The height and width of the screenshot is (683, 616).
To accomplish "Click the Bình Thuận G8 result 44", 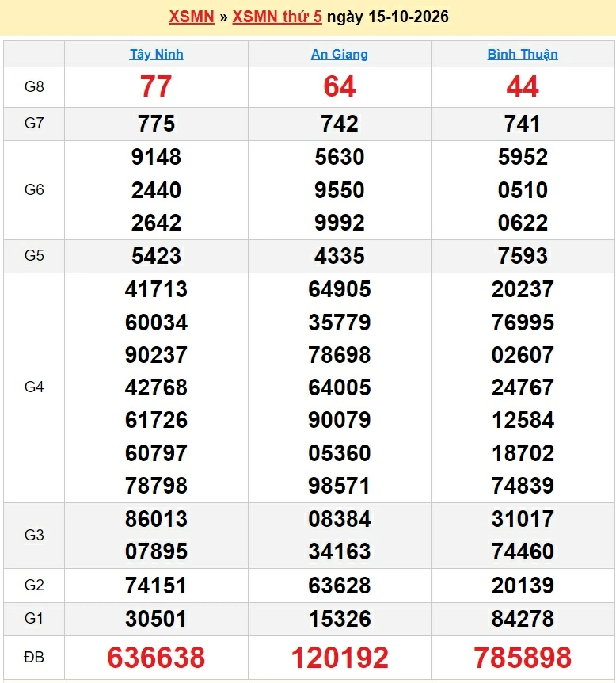I will point(523,86).
